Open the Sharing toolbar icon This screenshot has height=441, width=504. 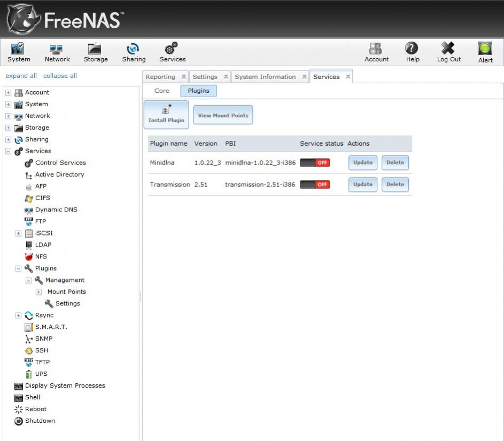(x=134, y=52)
